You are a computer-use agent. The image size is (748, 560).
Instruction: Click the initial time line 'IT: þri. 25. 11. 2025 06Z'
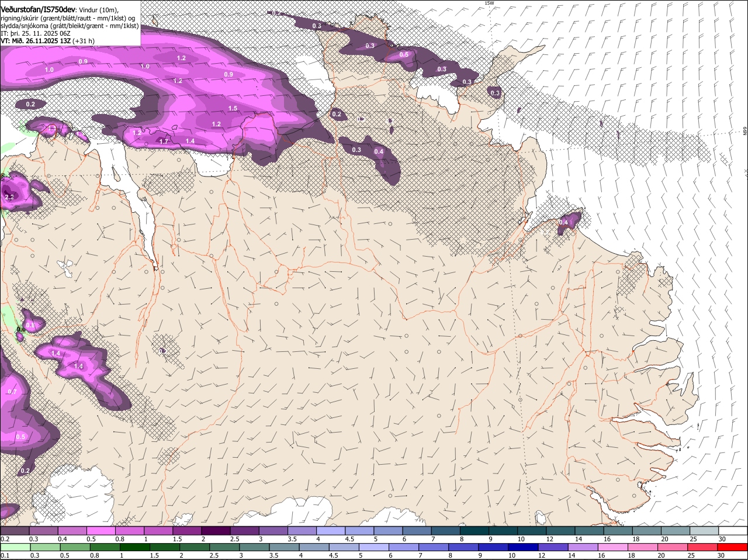click(36, 33)
